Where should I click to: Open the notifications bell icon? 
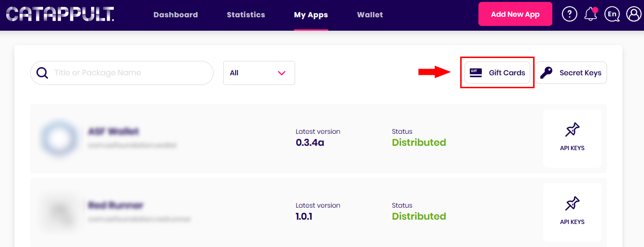591,14
